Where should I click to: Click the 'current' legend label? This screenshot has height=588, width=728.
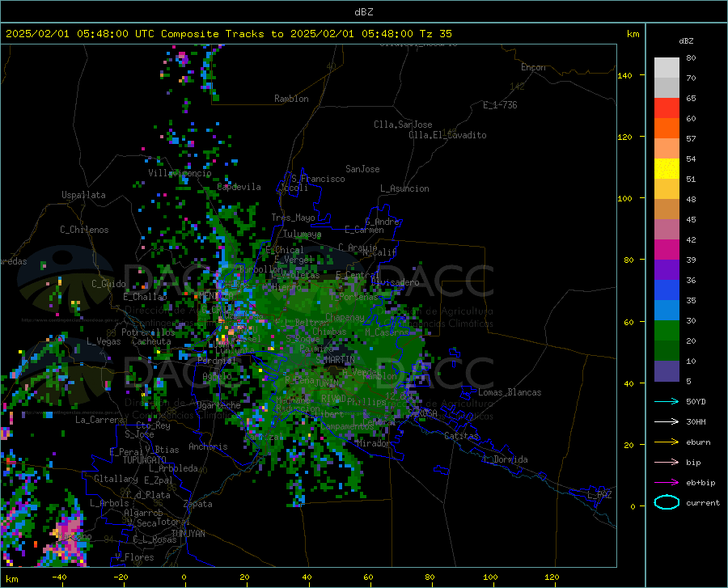703,503
